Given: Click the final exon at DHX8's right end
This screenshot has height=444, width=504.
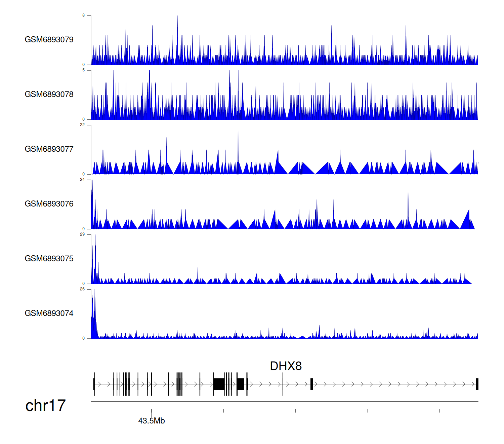Looking at the screenshot, I should [x=477, y=384].
